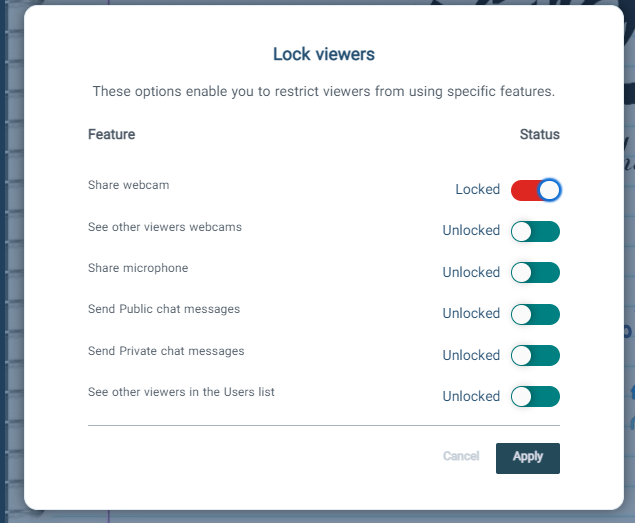The height and width of the screenshot is (523, 635).
Task: Toggle the Share microphone lock switch
Action: pyautogui.click(x=535, y=273)
